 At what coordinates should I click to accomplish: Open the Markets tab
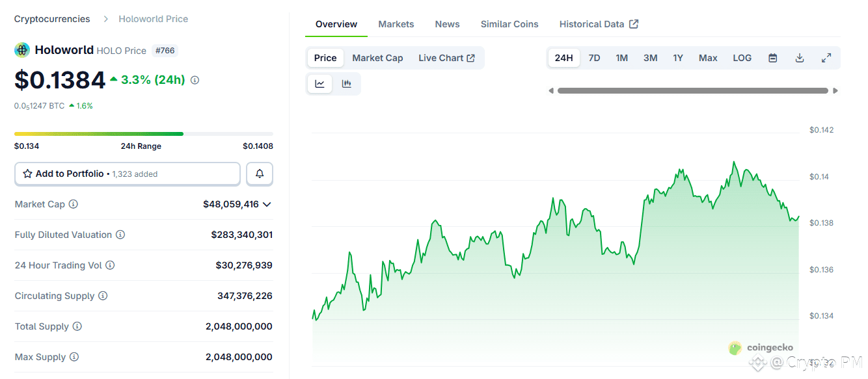click(x=396, y=24)
